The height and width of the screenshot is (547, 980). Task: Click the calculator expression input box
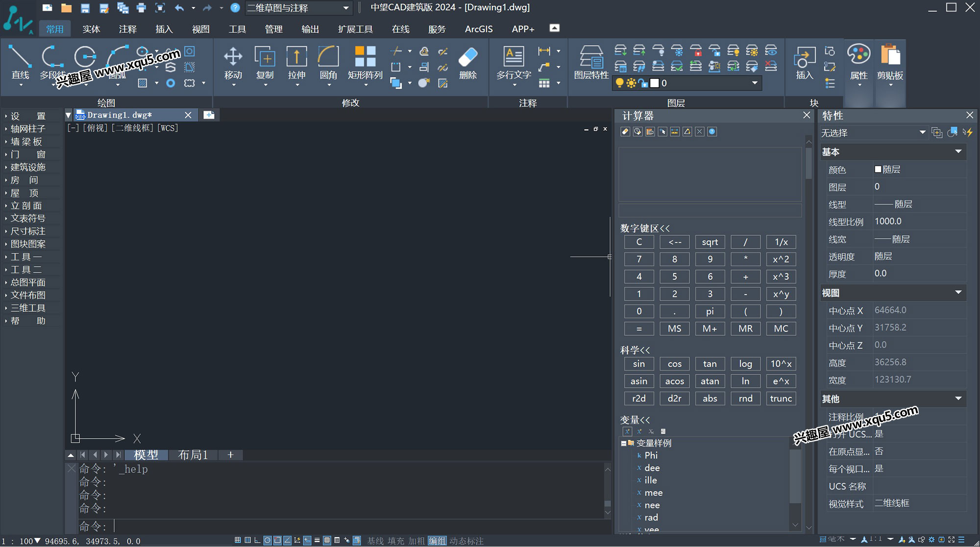[x=710, y=211]
